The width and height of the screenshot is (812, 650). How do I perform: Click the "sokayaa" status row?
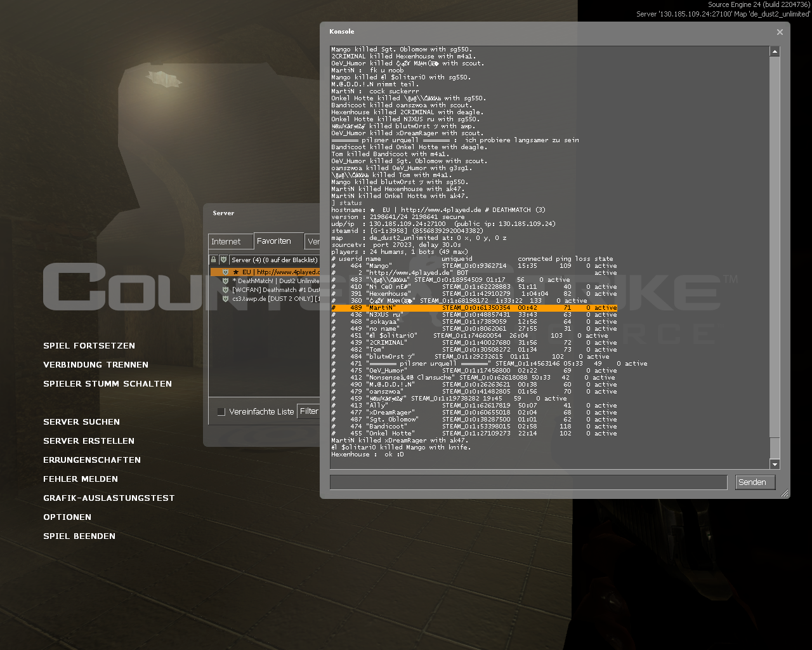tap(474, 322)
